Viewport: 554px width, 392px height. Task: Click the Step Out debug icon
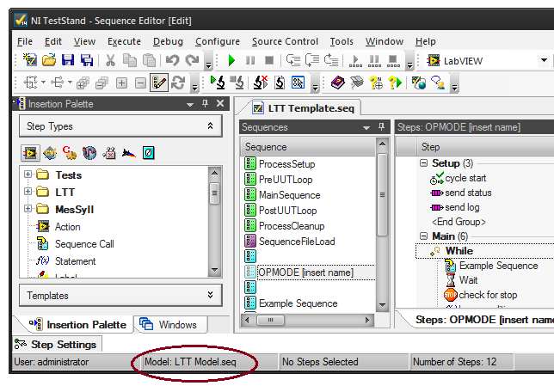coord(331,60)
